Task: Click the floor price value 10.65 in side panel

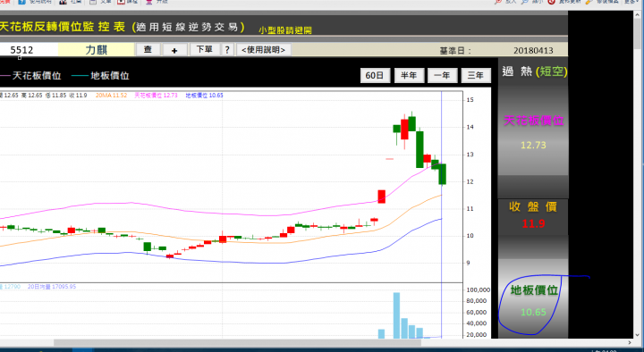Action: coord(533,312)
